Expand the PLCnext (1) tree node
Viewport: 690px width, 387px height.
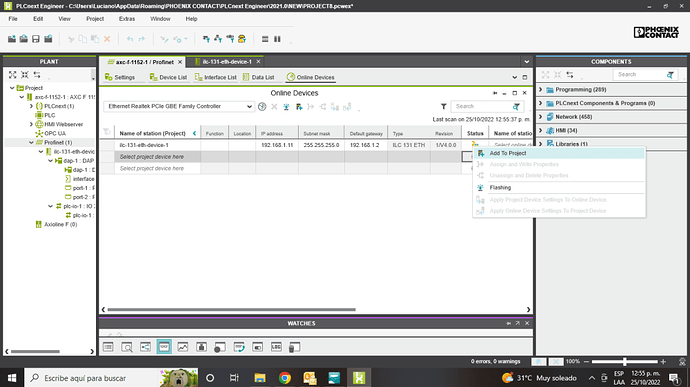(31, 106)
